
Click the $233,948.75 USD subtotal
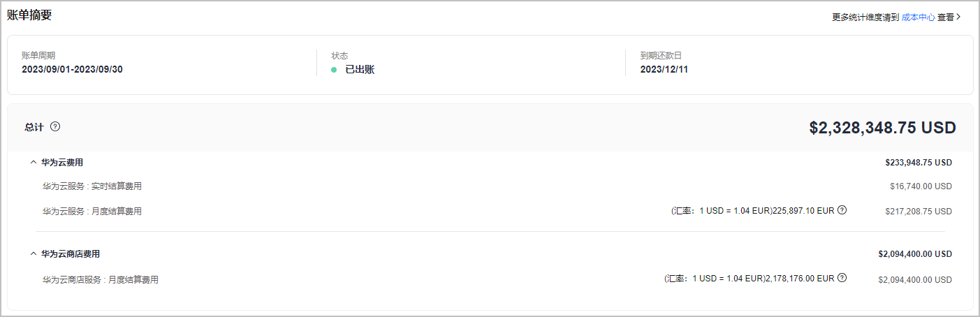coord(918,163)
